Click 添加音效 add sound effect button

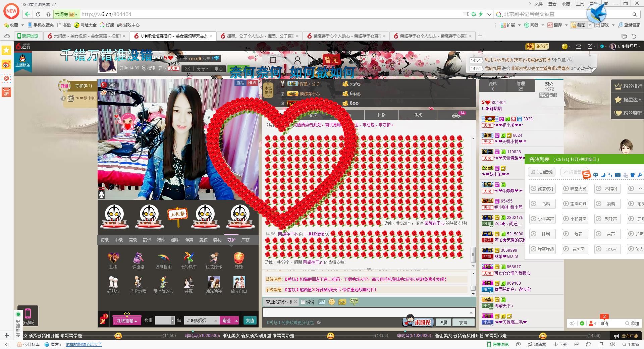coord(542,172)
